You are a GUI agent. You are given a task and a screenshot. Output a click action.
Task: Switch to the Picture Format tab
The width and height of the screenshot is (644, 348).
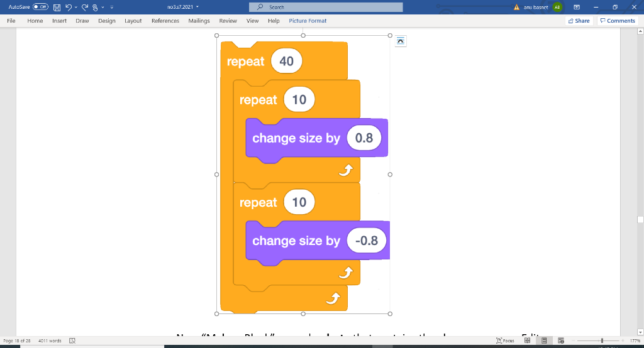[308, 21]
